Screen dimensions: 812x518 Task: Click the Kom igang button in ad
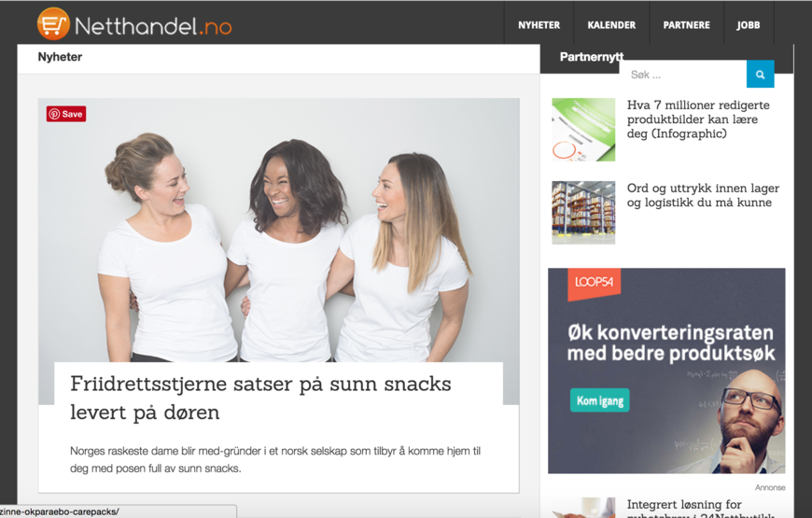[x=600, y=400]
